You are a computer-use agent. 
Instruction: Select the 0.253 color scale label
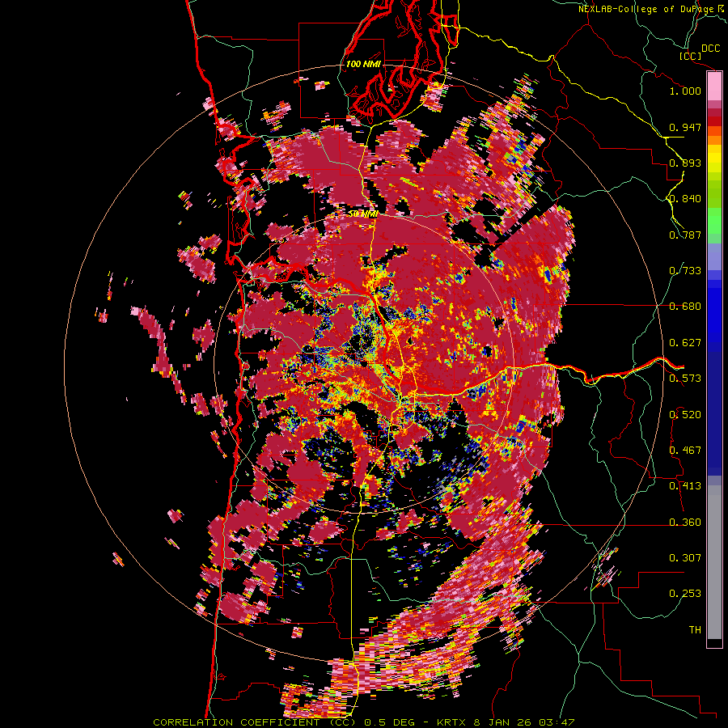[x=685, y=594]
